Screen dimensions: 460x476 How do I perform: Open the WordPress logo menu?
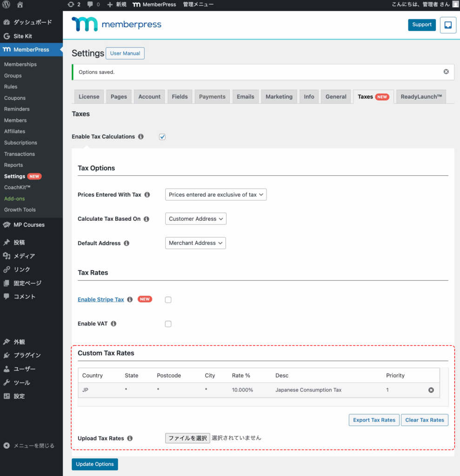coord(6,4)
